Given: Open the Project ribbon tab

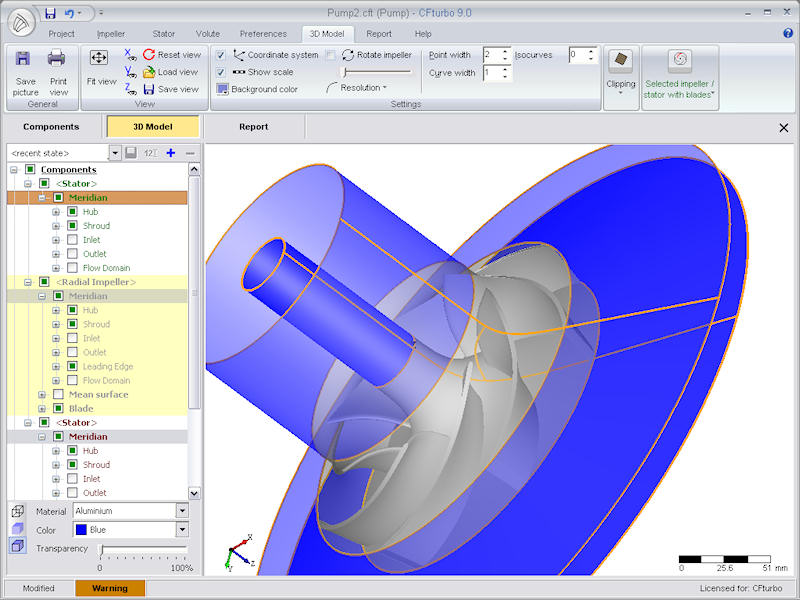Looking at the screenshot, I should coord(61,34).
